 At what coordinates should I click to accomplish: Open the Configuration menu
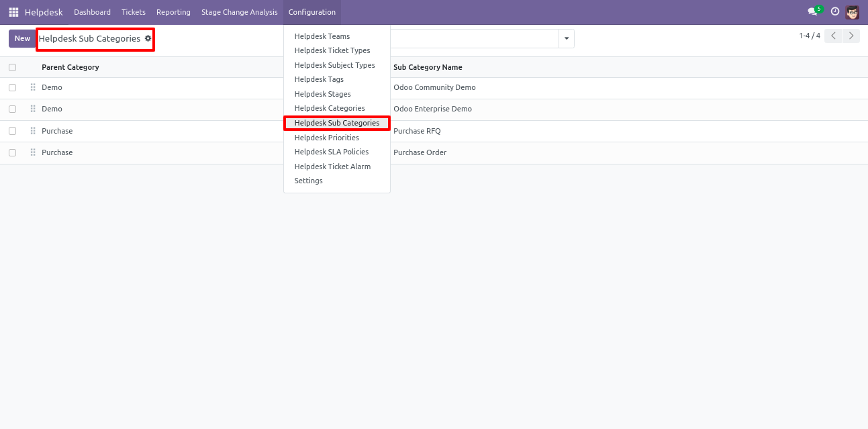tap(312, 12)
